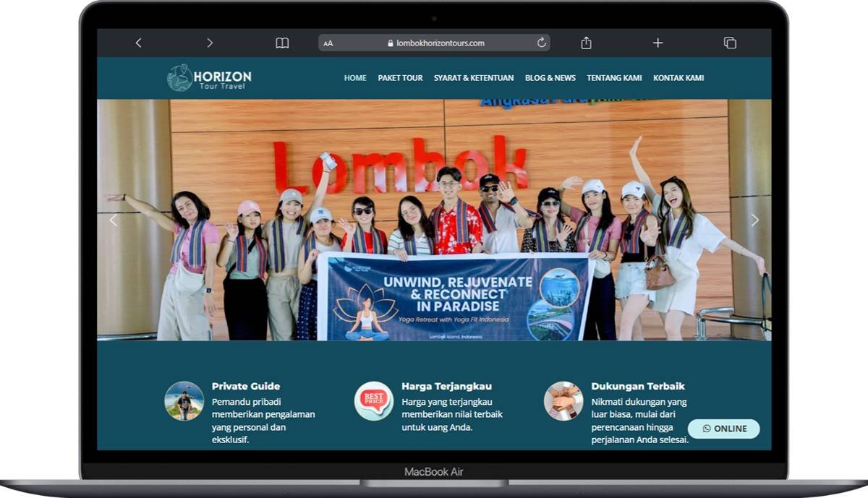Navigate to KONTAK KAMI
This screenshot has height=498, width=868.
coord(678,78)
